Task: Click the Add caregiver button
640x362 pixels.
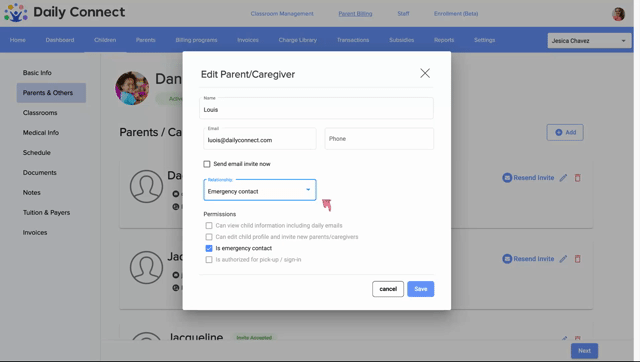Action: coord(565,132)
